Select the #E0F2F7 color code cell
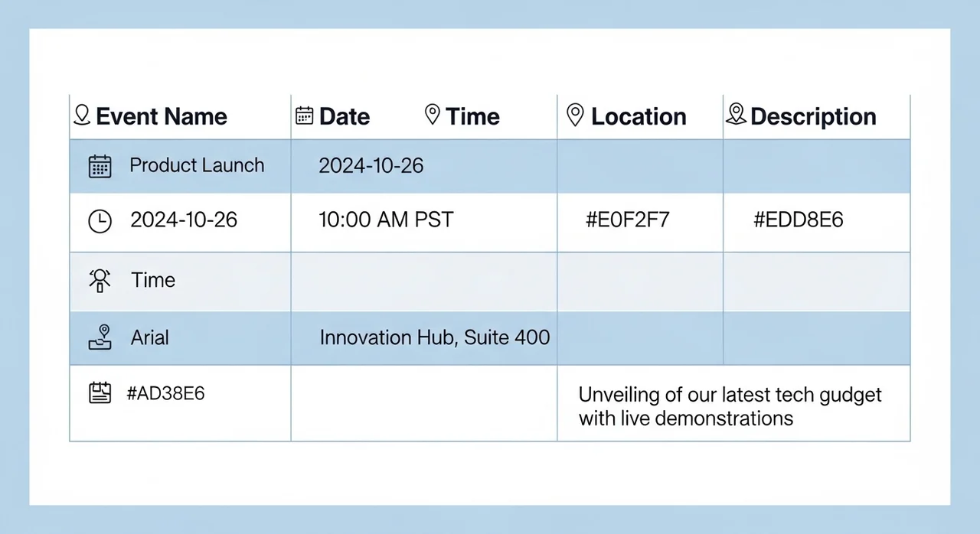Viewport: 980px width, 534px height. pyautogui.click(x=628, y=220)
